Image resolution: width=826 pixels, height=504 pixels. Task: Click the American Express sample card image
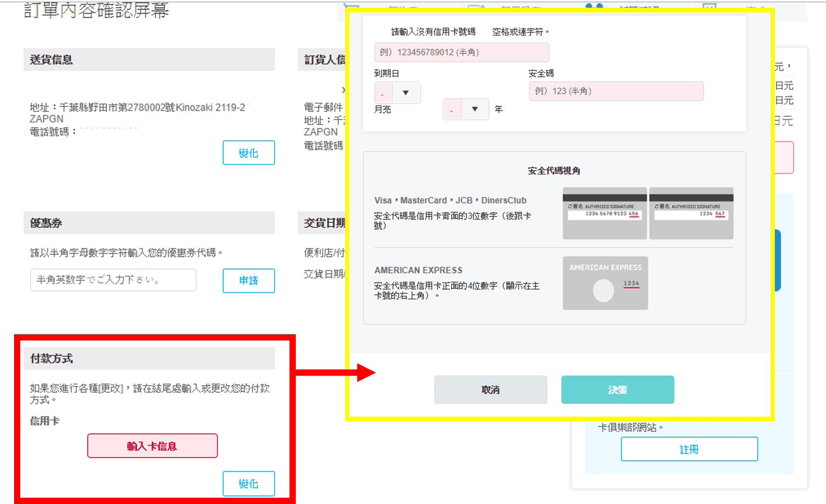pyautogui.click(x=605, y=283)
